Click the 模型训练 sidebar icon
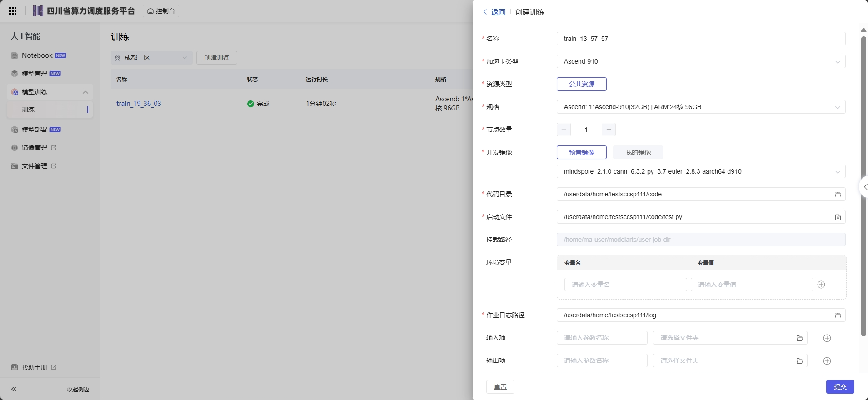The width and height of the screenshot is (868, 400). (15, 92)
